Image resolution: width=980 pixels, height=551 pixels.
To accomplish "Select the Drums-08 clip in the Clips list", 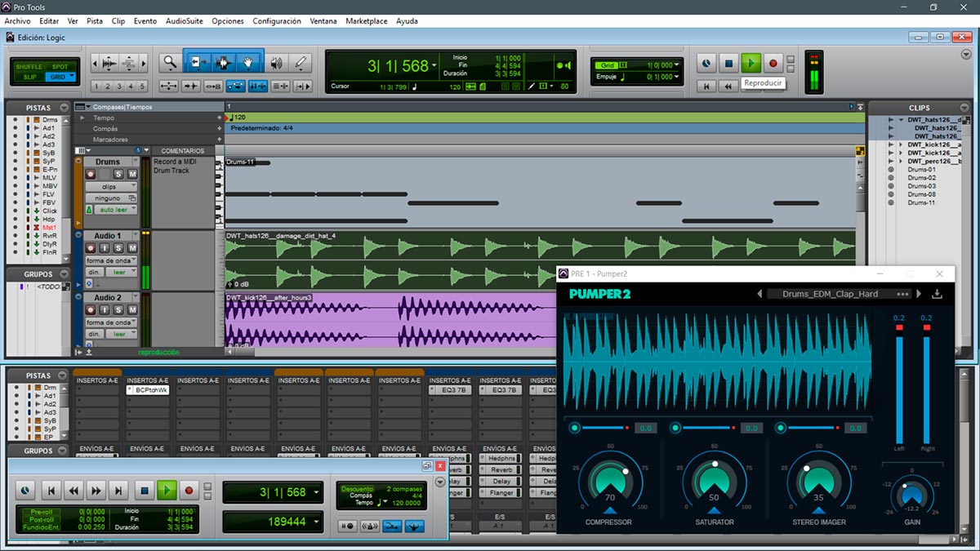I will pyautogui.click(x=921, y=194).
